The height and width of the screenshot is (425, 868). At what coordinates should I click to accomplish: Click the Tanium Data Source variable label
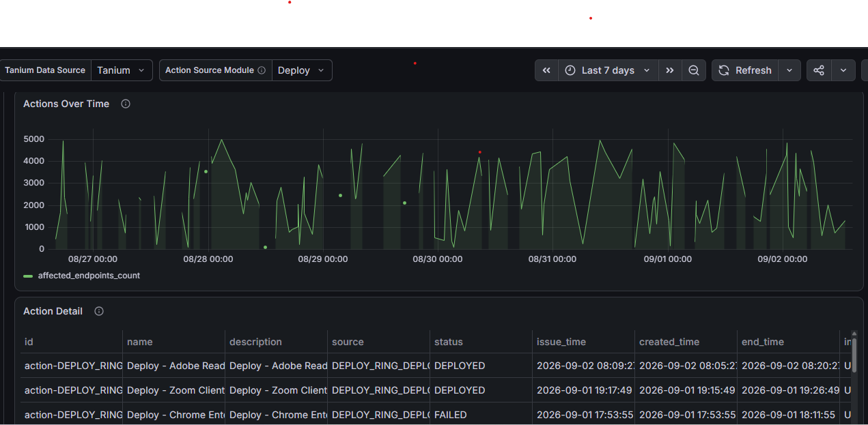[45, 70]
